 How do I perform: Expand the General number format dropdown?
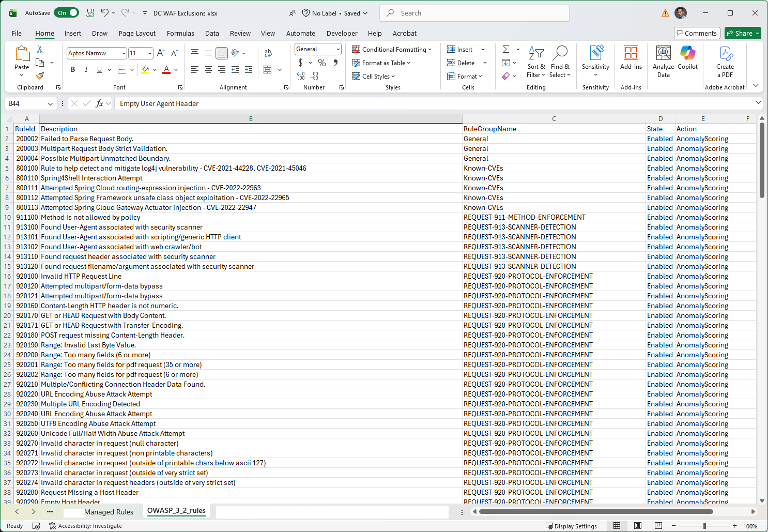pyautogui.click(x=338, y=49)
